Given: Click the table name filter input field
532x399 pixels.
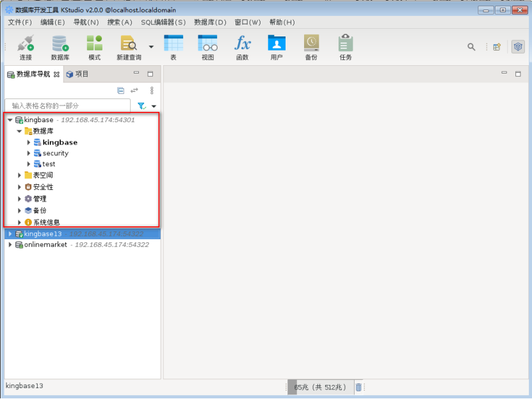Looking at the screenshot, I should (x=67, y=106).
